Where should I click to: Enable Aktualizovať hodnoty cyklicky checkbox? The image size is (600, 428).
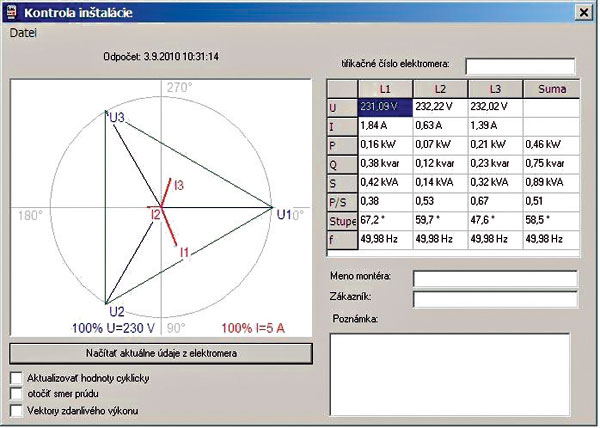tap(16, 378)
